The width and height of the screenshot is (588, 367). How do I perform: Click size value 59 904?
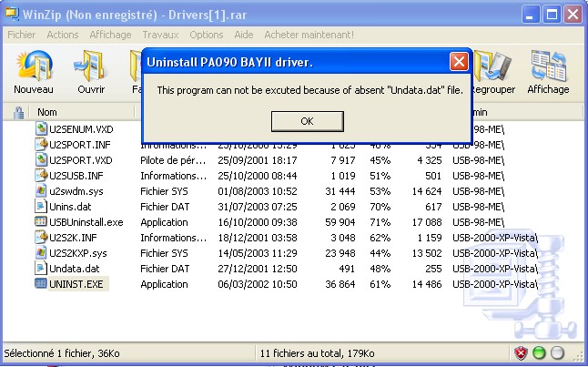(340, 222)
